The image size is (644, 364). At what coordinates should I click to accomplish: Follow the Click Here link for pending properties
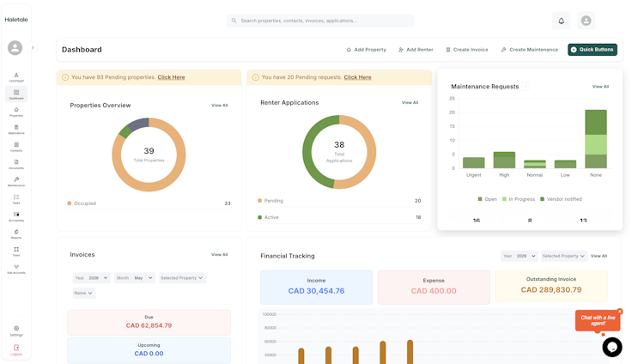171,77
